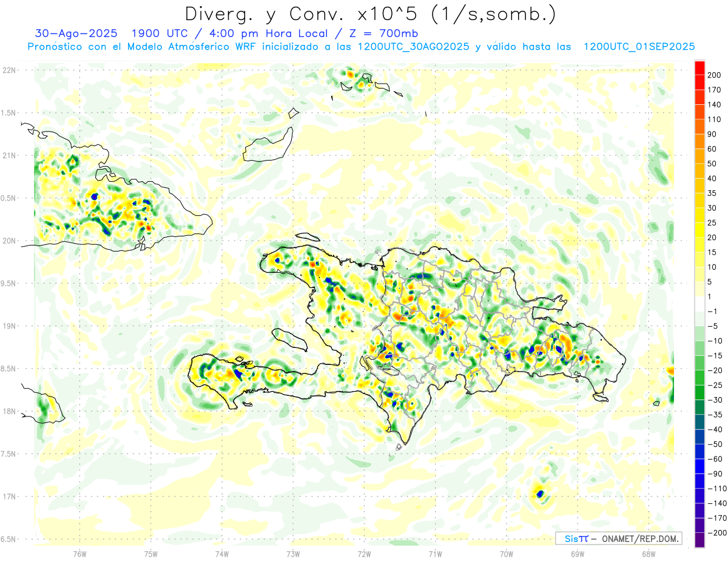728x562 pixels.
Task: Click the latitude label '22N'
Action: click(9, 70)
